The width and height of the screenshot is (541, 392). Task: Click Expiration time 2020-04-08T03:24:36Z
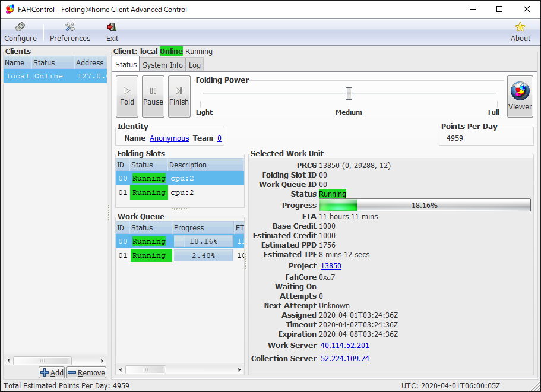(x=359, y=334)
